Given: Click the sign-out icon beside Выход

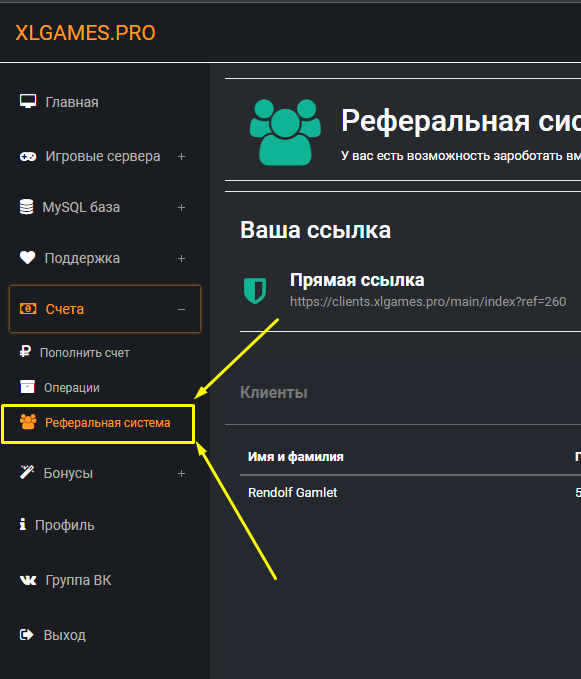Looking at the screenshot, I should [27, 635].
